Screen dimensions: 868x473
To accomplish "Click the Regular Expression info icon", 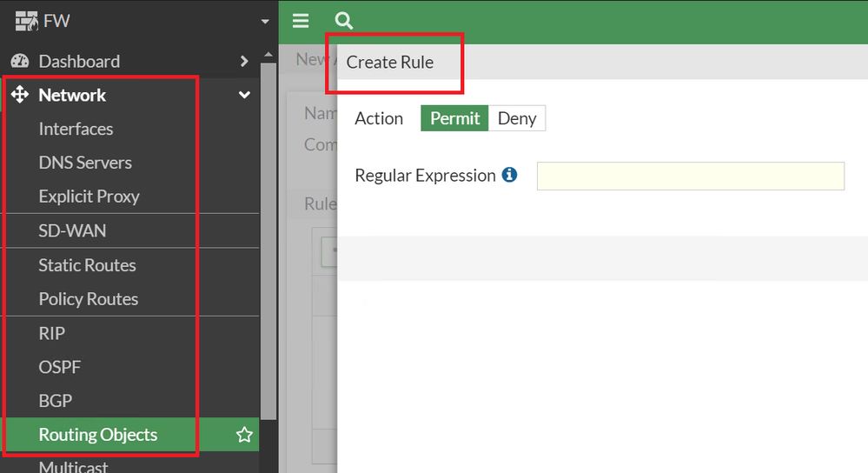I will click(x=510, y=175).
